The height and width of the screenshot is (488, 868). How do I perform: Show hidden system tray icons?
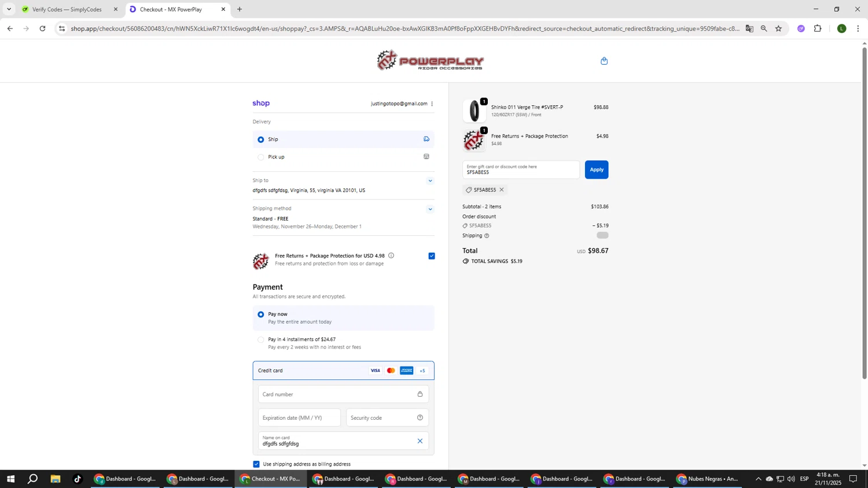tap(758, 479)
